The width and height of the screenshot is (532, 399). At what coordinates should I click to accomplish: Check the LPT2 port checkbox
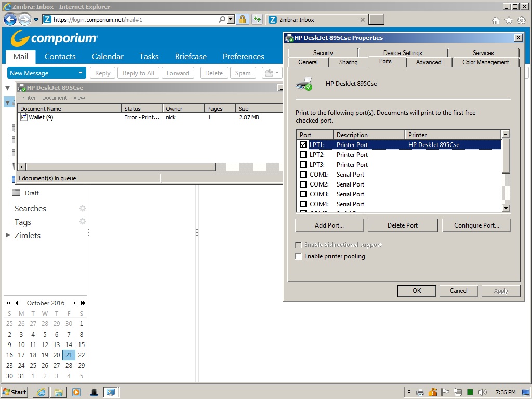[303, 155]
